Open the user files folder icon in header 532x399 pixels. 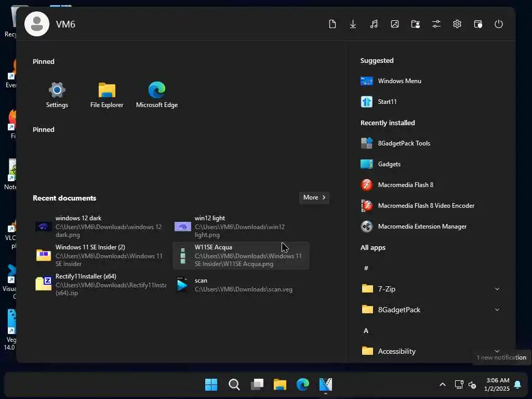click(x=415, y=24)
